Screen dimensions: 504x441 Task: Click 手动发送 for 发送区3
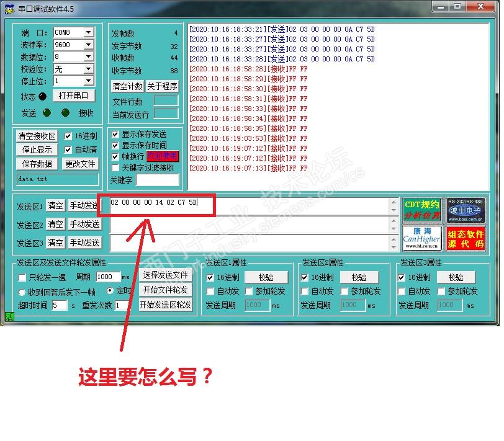point(85,243)
